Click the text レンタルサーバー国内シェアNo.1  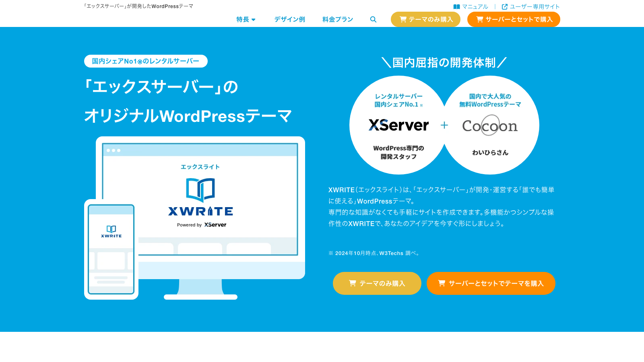tap(398, 100)
